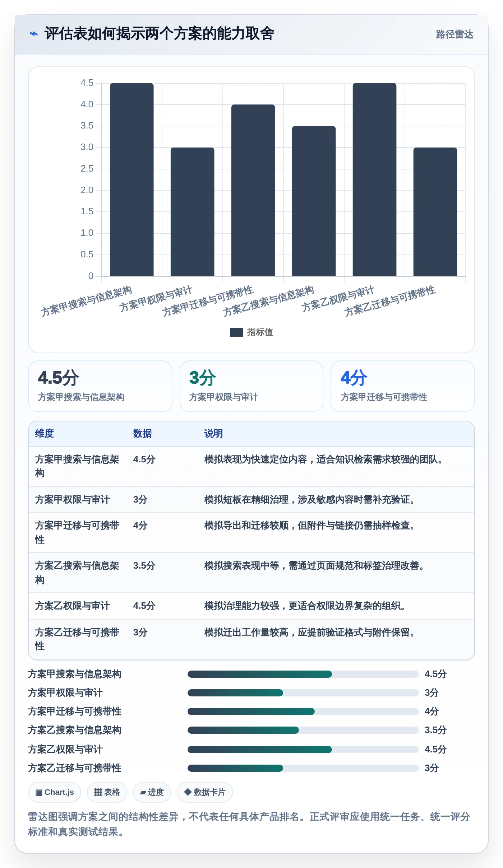Viewport: 503px width, 868px height.
Task: Click the 方案甲搜索与信息架构 progress bar
Action: 303,674
